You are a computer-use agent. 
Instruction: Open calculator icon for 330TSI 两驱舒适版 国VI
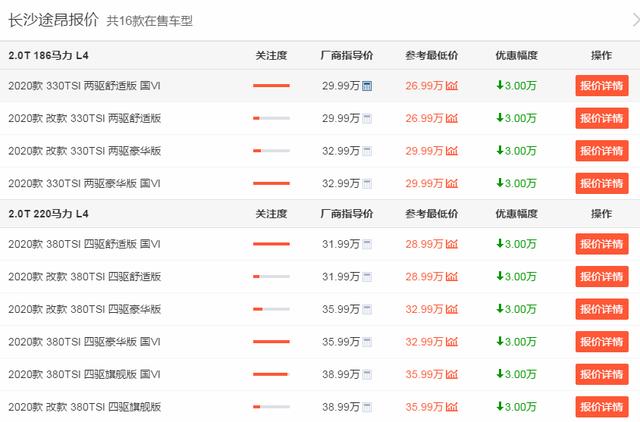(367, 86)
